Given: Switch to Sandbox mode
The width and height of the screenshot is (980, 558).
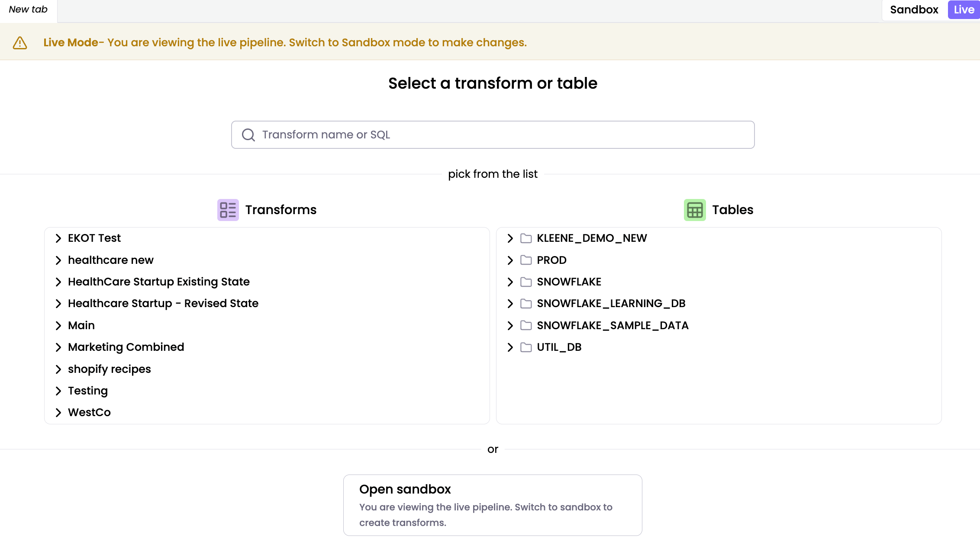Looking at the screenshot, I should [x=914, y=10].
